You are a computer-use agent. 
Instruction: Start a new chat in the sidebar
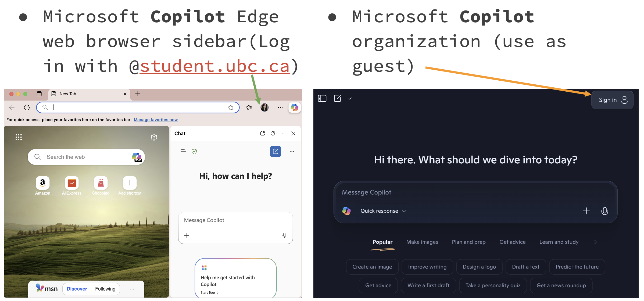point(276,152)
